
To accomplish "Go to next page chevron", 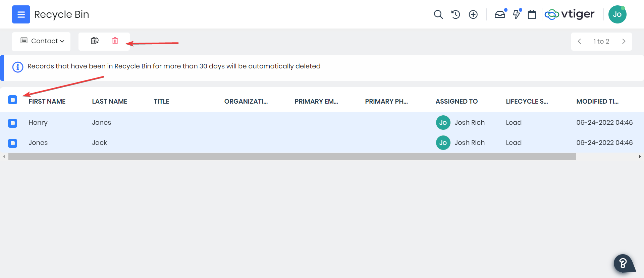I will coord(624,41).
